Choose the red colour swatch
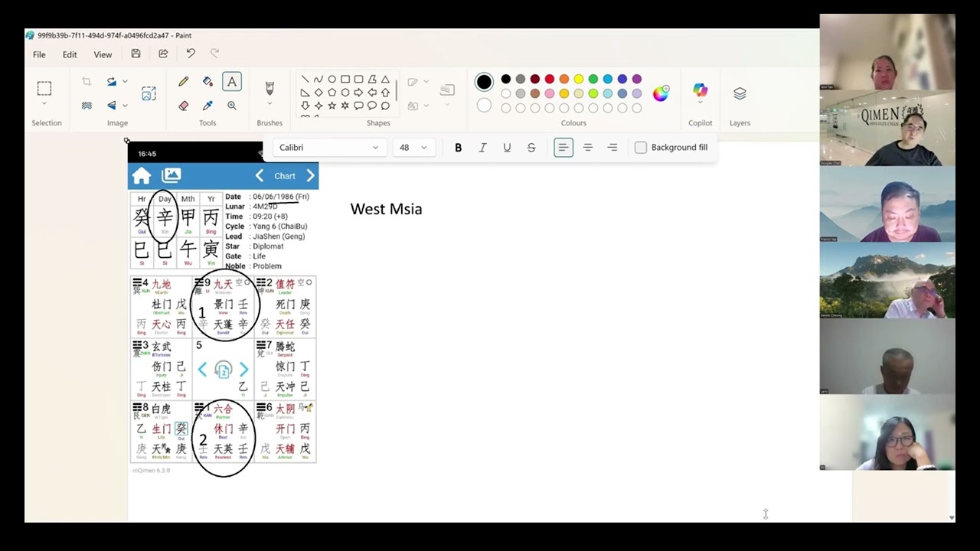This screenshot has height=551, width=980. pos(550,79)
